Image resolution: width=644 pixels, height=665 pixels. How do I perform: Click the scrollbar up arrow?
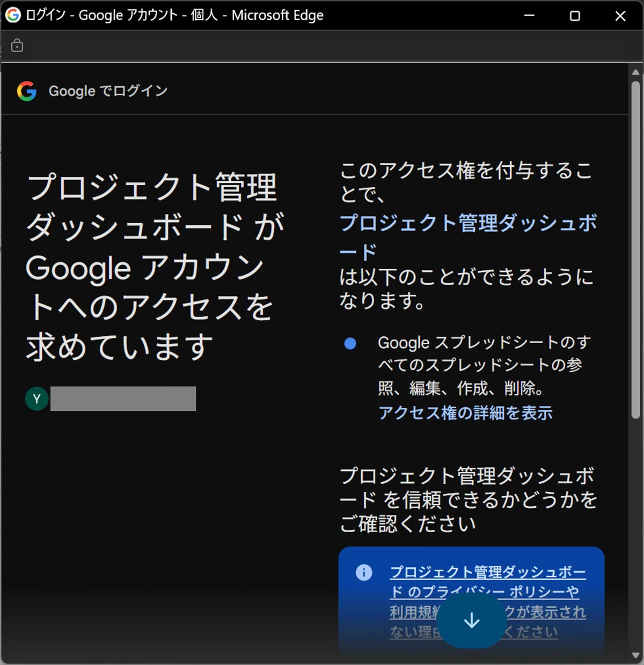(635, 72)
